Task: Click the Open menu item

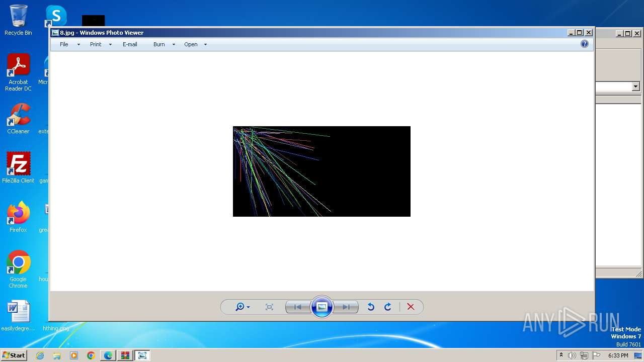Action: click(x=191, y=44)
